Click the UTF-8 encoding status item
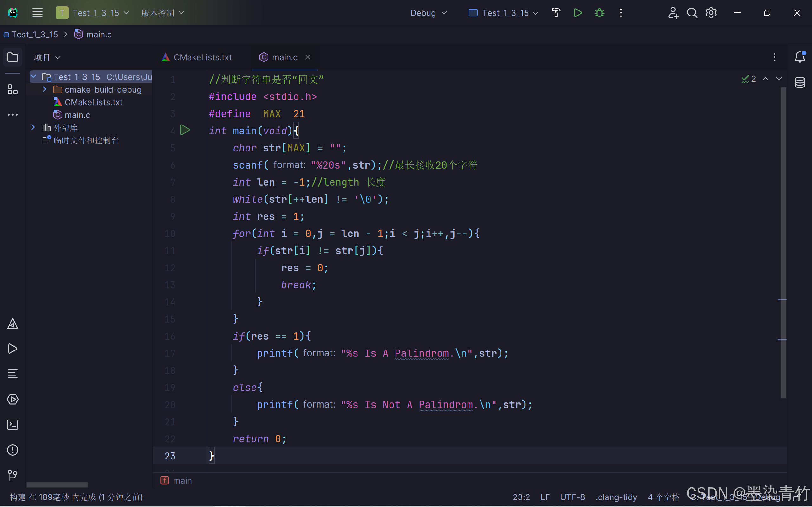Screen dimensions: 812x507 [572, 497]
